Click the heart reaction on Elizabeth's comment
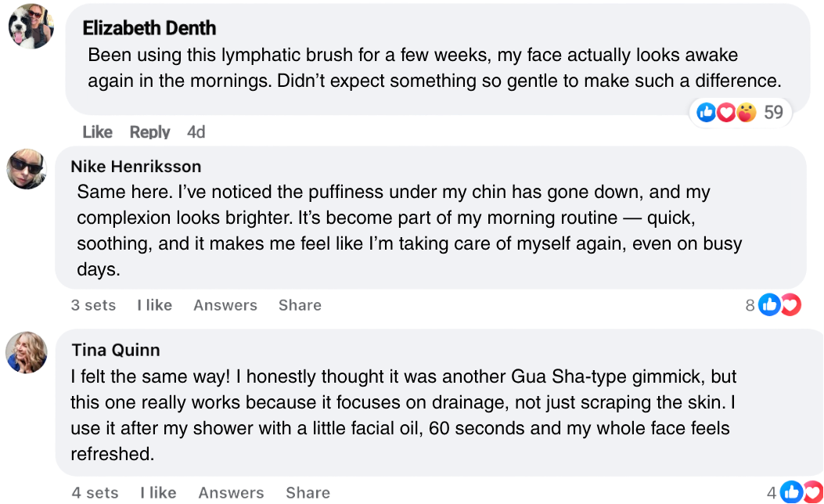 [x=726, y=113]
